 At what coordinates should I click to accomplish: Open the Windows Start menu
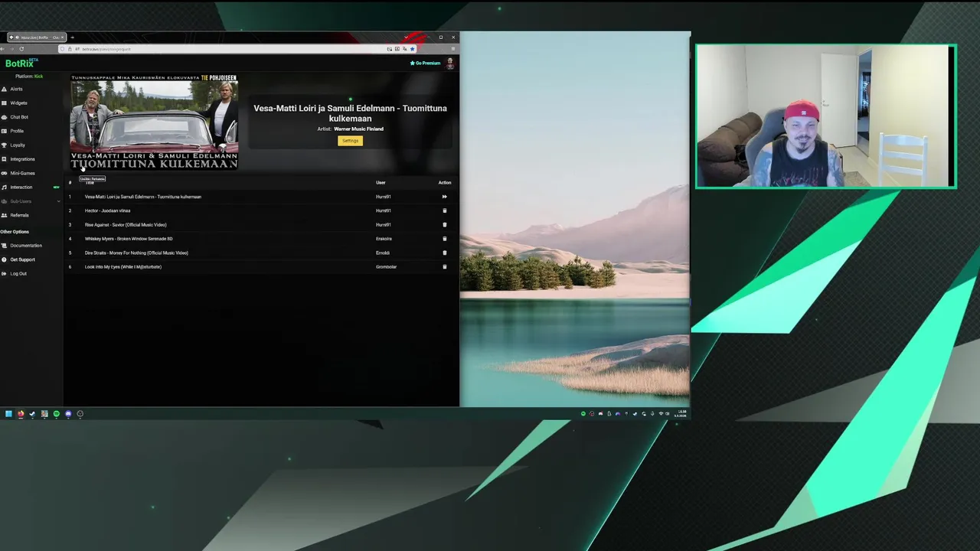tap(8, 414)
